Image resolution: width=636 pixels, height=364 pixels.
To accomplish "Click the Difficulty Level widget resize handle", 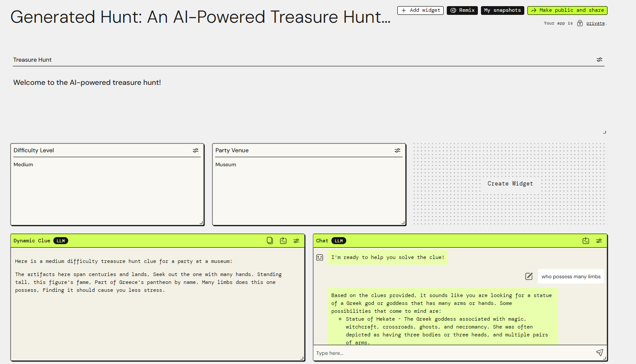I will [201, 223].
